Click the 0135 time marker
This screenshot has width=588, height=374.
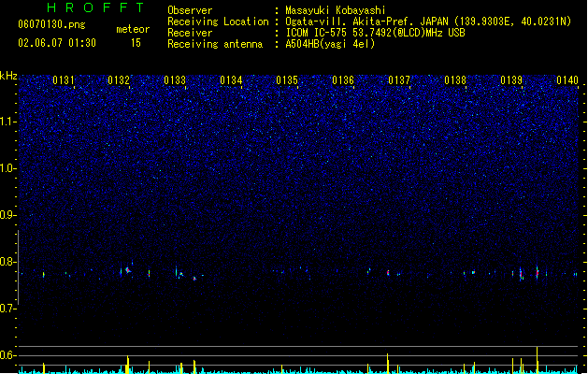point(287,80)
